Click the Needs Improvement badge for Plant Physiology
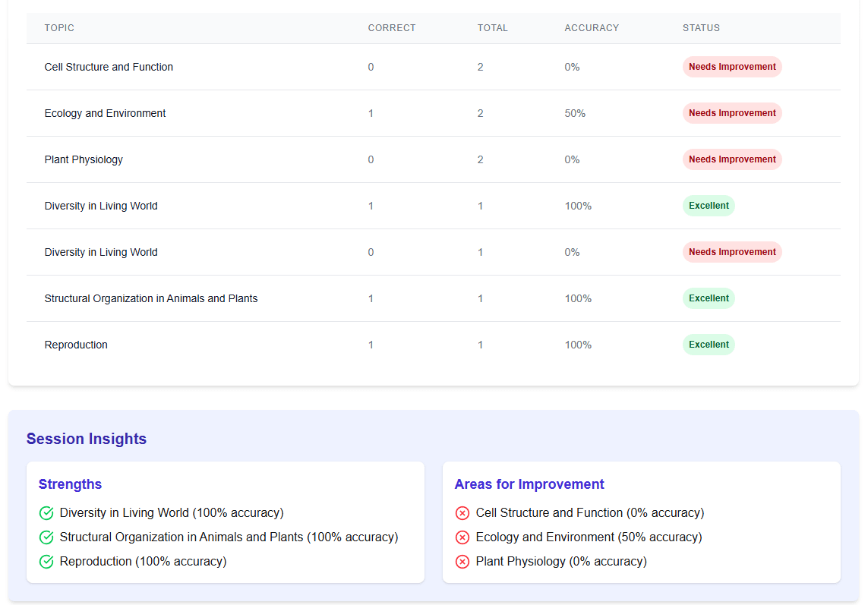The image size is (868, 605). pos(732,159)
